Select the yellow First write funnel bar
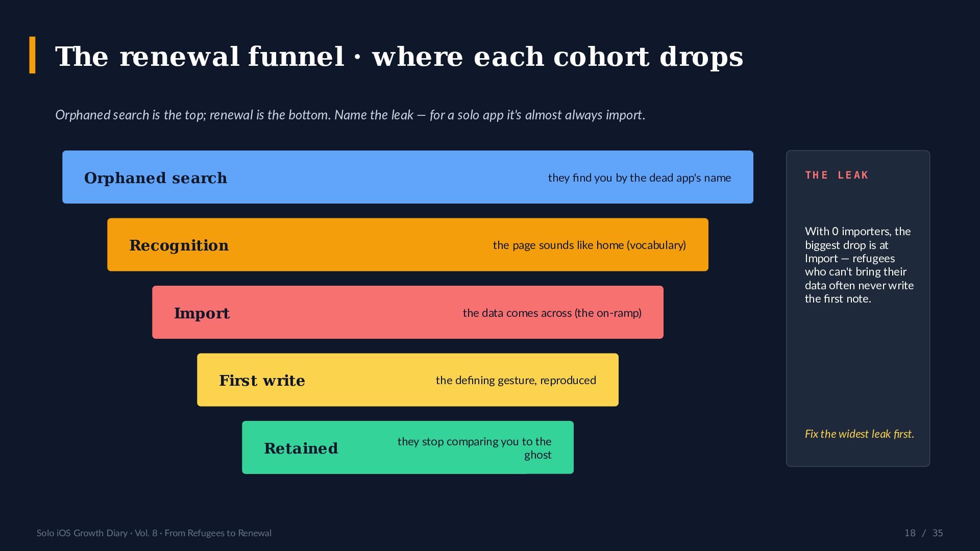The width and height of the screenshot is (980, 551). pos(408,380)
